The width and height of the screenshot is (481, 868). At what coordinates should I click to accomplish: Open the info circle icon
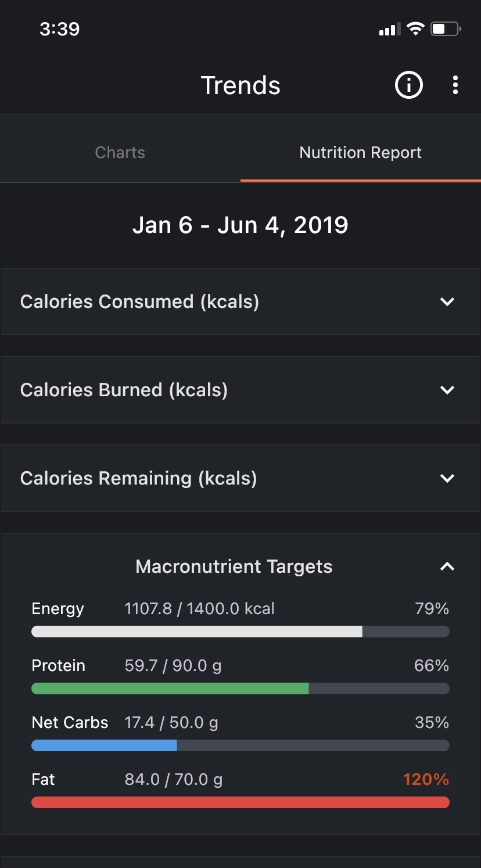tap(409, 85)
